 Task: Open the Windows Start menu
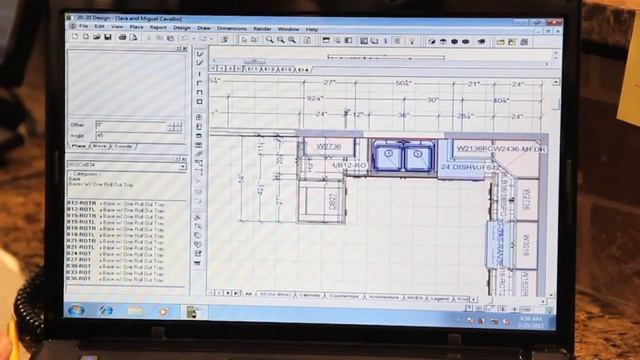pyautogui.click(x=76, y=310)
